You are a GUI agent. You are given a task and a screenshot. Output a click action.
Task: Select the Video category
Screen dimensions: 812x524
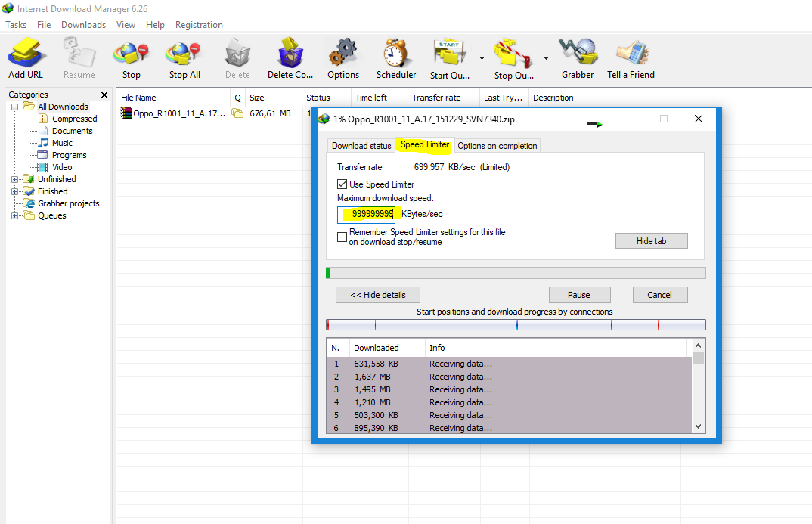point(62,167)
